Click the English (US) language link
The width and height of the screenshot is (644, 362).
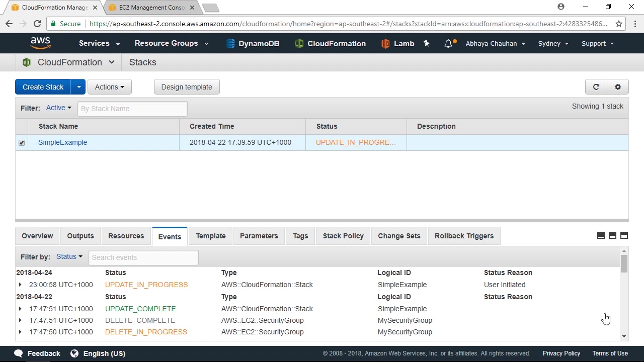(104, 353)
